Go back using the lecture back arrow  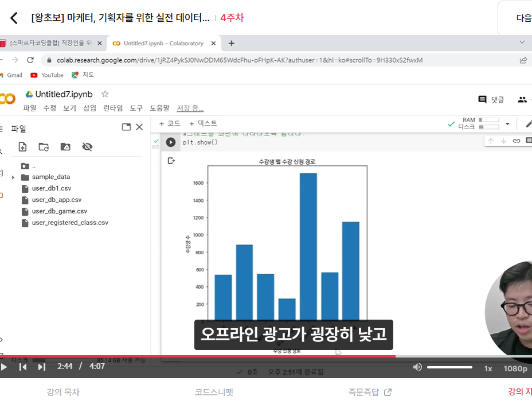[14, 18]
